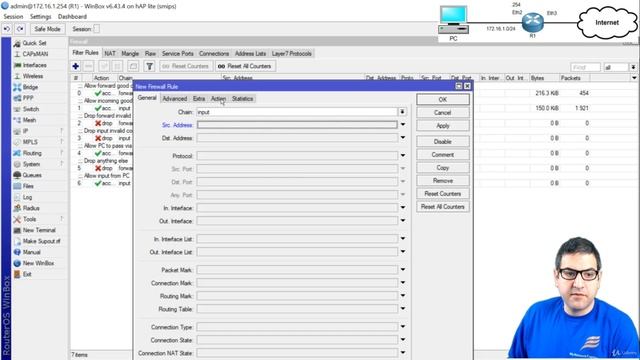This screenshot has width=640, height=360.
Task: Toggle the Session checkbox in toolbar
Action: (x=96, y=29)
